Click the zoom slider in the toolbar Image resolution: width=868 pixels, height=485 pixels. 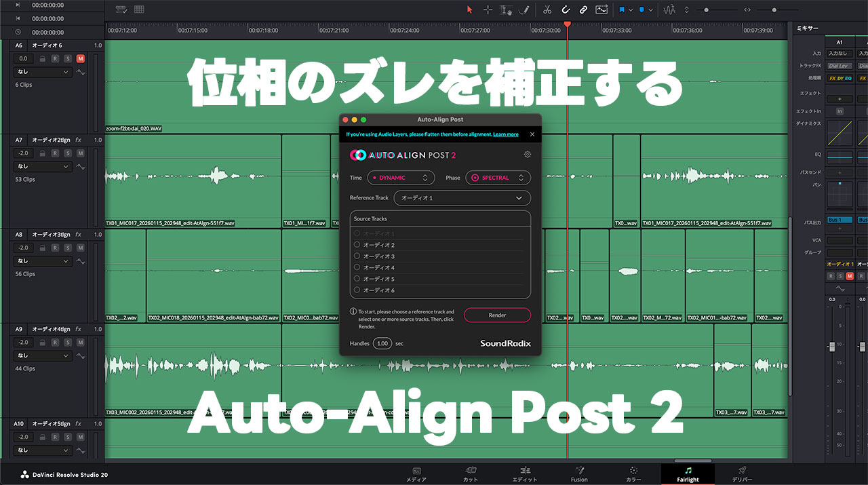(x=773, y=9)
